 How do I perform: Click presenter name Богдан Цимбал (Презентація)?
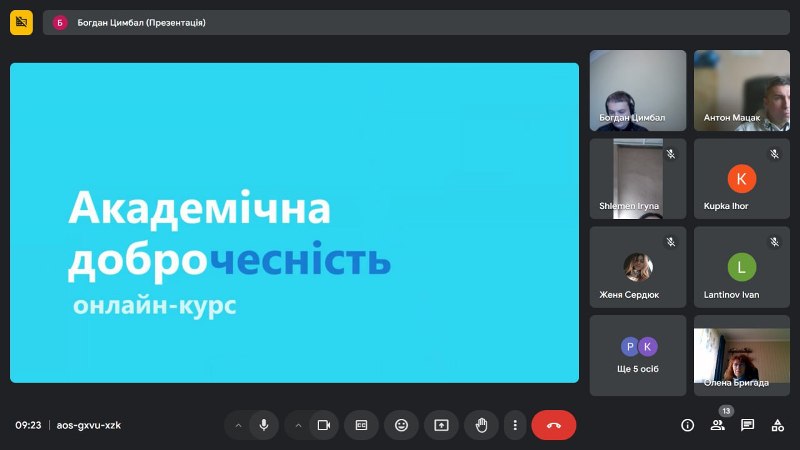click(x=141, y=22)
